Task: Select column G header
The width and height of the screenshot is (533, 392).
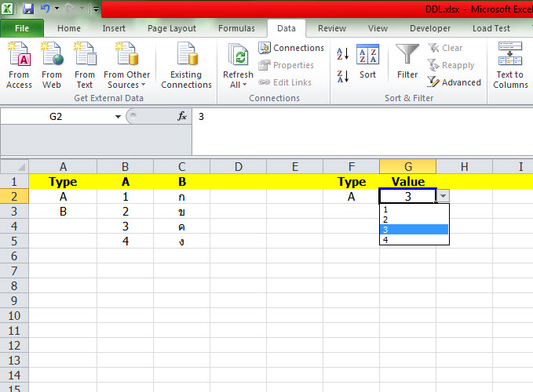Action: [408, 167]
